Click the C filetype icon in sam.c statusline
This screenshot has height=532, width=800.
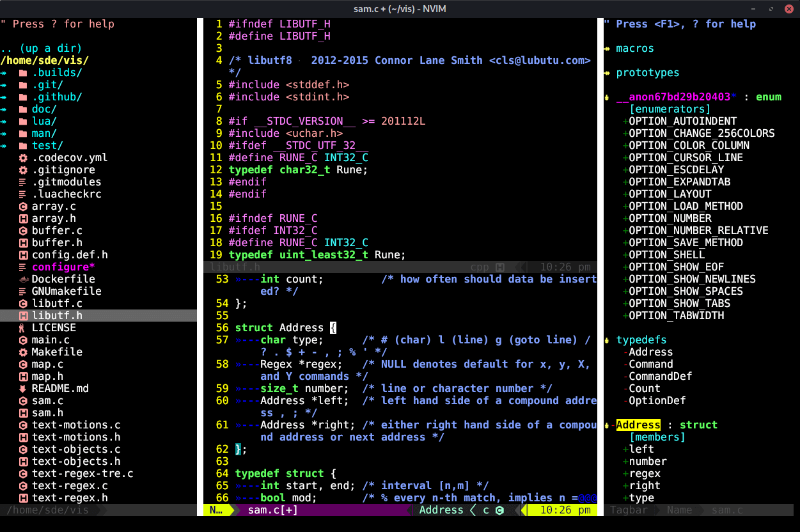point(499,510)
